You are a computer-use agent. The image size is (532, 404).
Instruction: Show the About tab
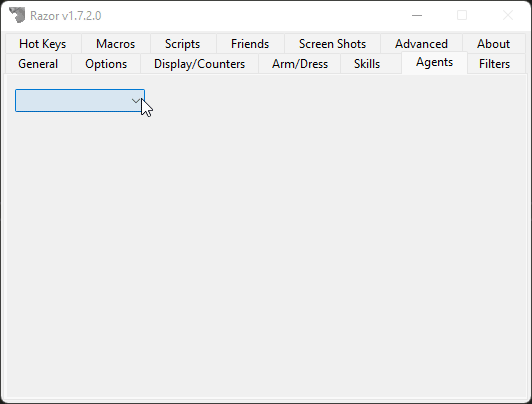[493, 44]
